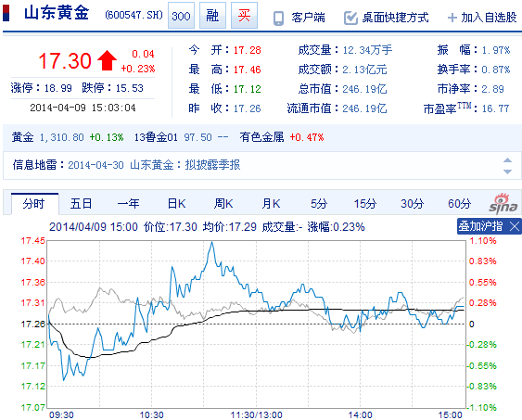Click the red up-arrow price indicator
The image size is (522, 420).
(x=107, y=60)
